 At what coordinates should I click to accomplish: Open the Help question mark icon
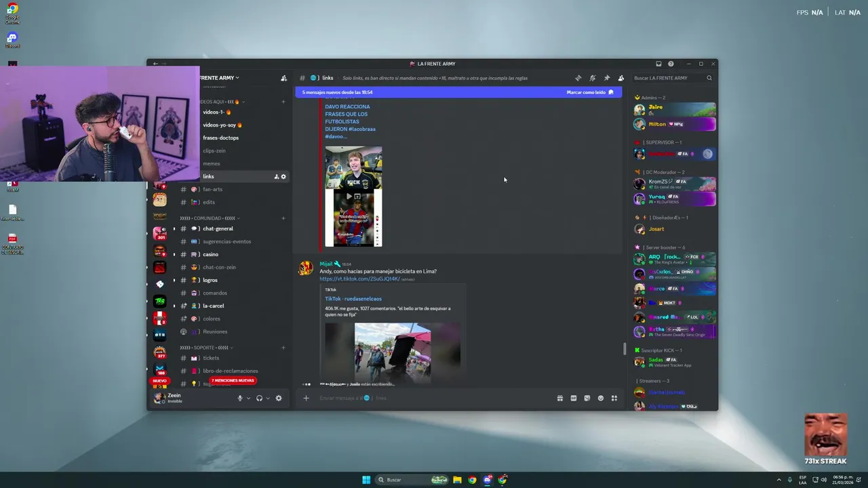click(x=671, y=64)
